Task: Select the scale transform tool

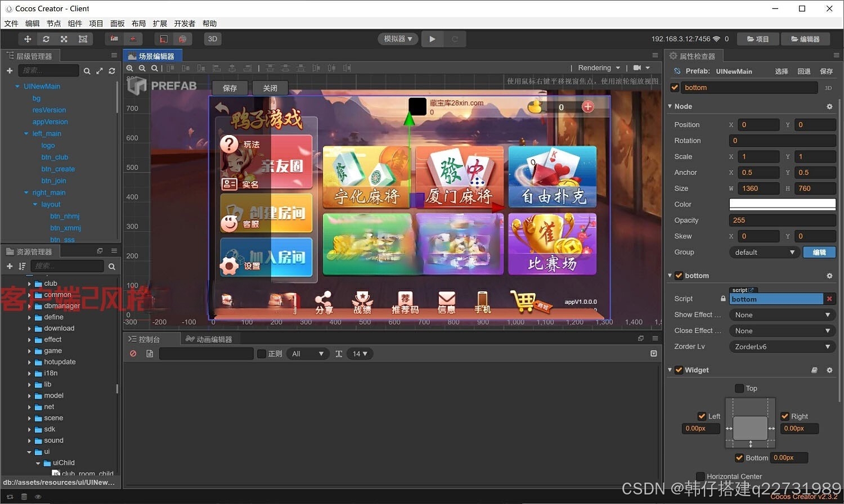Action: click(x=64, y=39)
